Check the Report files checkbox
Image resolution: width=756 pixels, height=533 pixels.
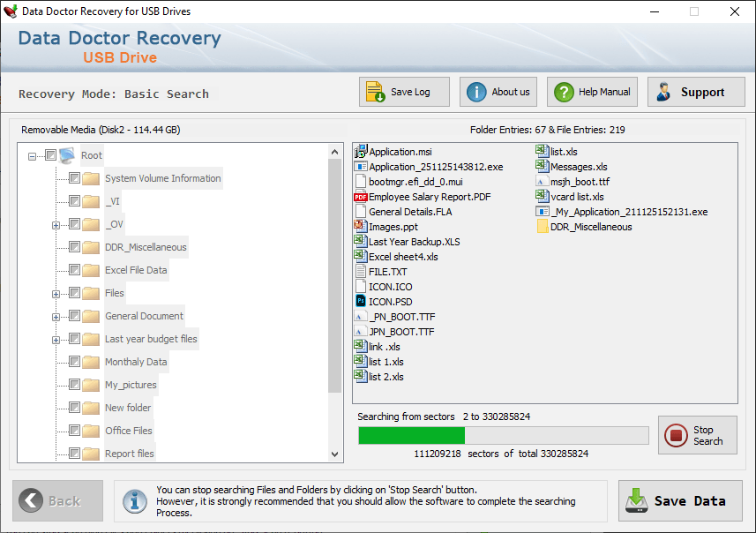pos(74,454)
